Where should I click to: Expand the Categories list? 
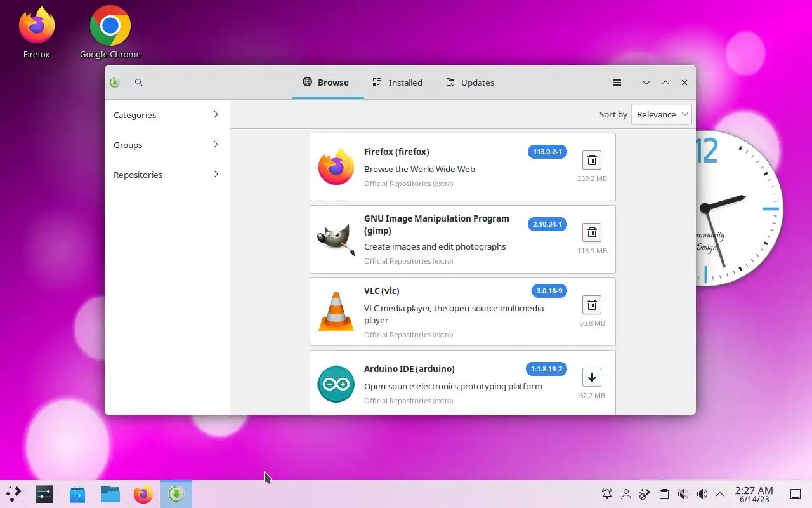point(167,115)
